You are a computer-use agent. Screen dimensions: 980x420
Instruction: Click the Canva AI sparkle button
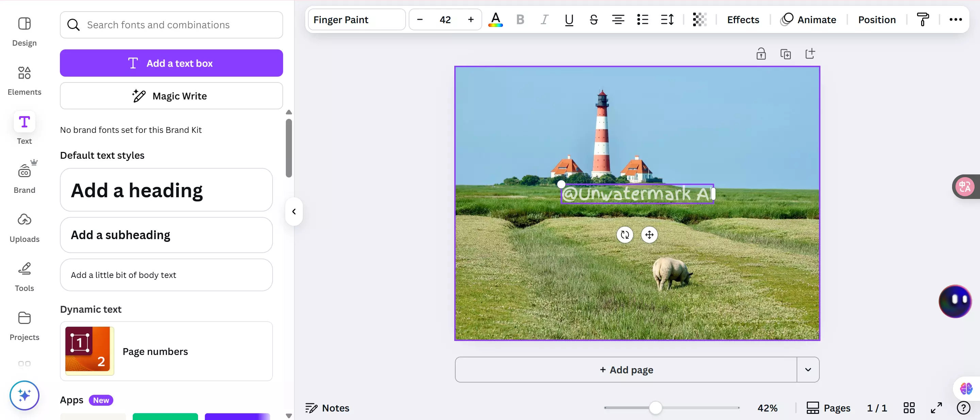click(24, 395)
